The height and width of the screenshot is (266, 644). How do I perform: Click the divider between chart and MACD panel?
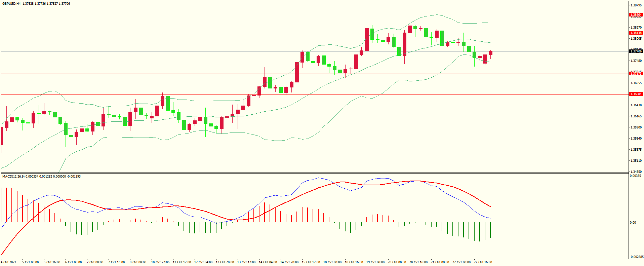[x=314, y=173]
